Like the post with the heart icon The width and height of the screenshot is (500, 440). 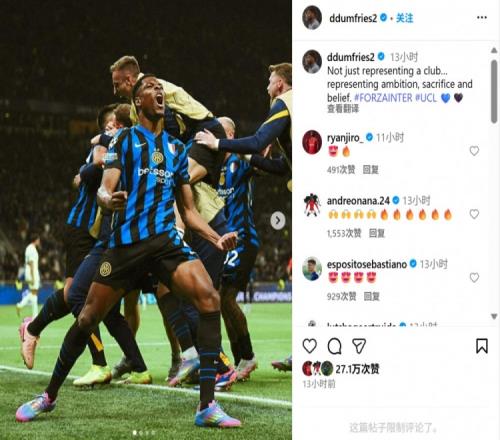pos(310,346)
